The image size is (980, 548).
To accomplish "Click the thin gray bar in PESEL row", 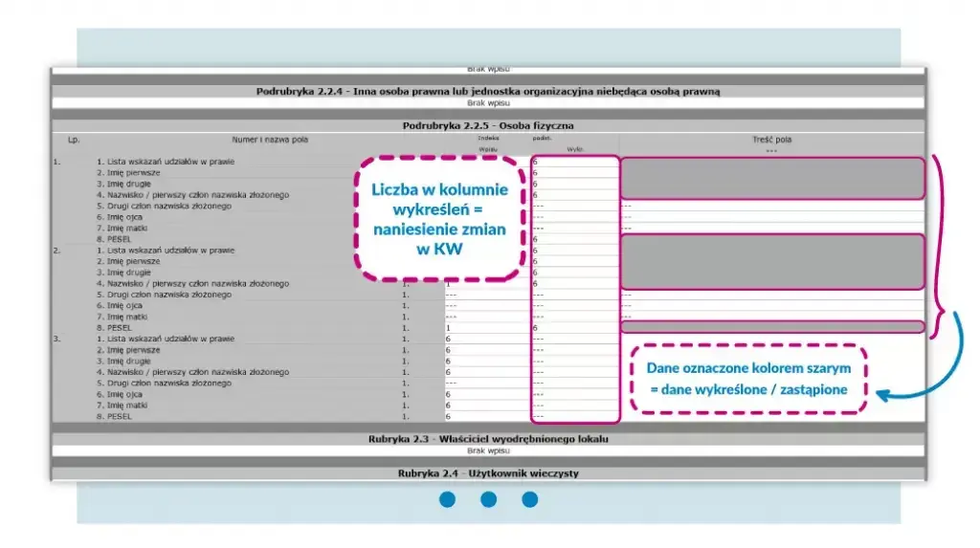I will [x=772, y=327].
